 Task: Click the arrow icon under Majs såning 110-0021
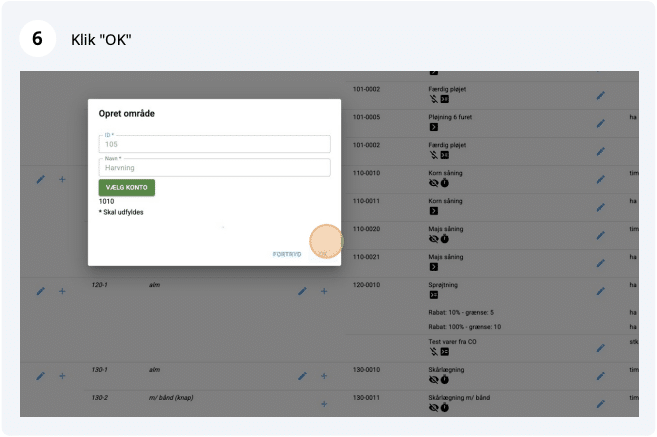click(x=433, y=267)
